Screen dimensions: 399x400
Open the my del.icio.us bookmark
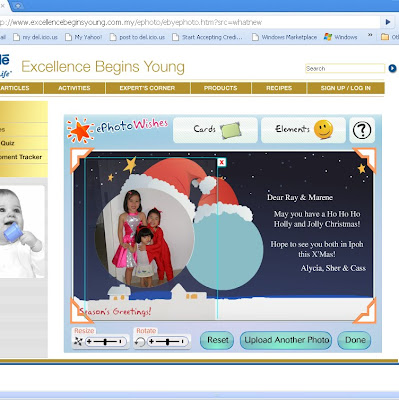click(35, 37)
